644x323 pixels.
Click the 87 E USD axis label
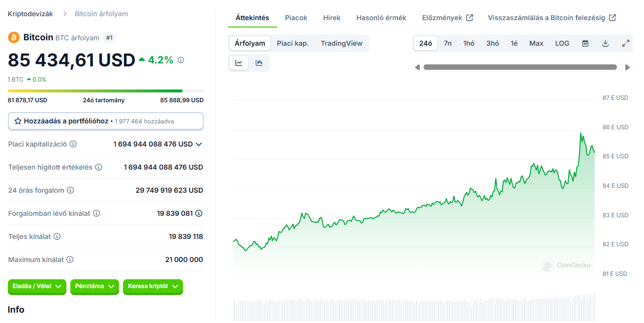coord(615,98)
